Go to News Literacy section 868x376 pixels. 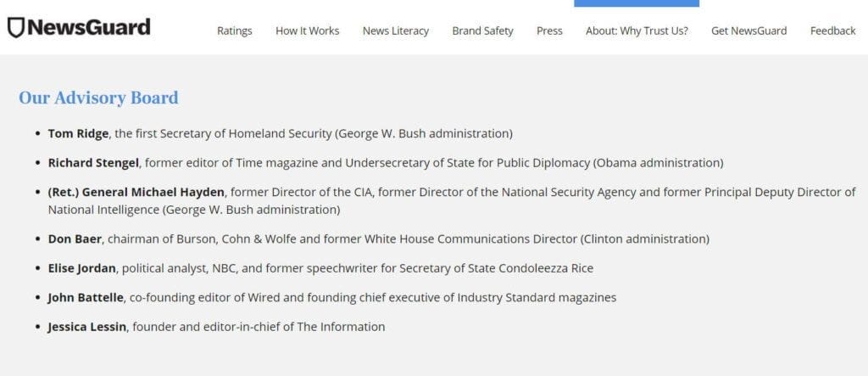tap(396, 31)
